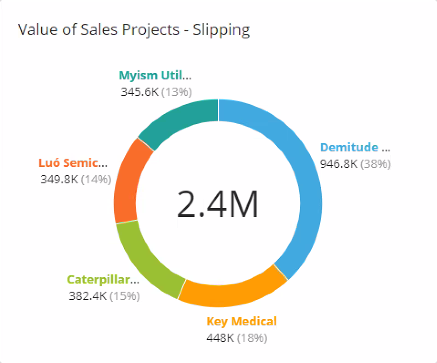The width and height of the screenshot is (437, 363).
Task: Click the word Slipping in the title
Action: (221, 30)
